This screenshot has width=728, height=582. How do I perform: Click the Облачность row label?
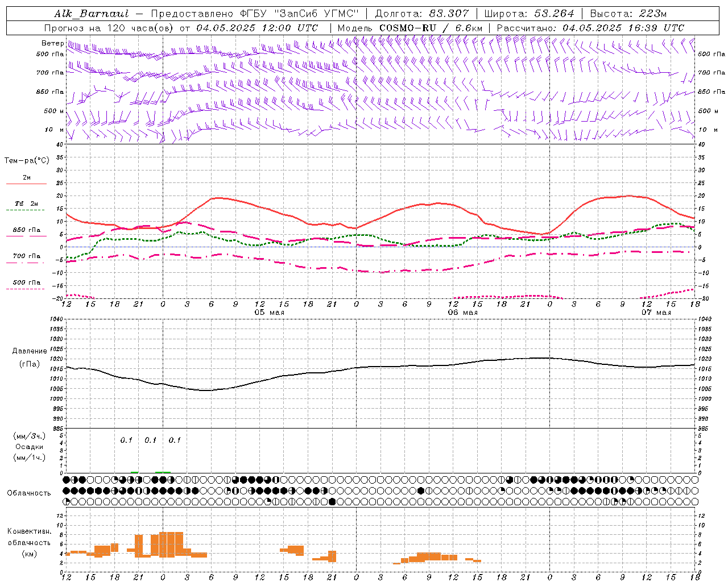click(29, 493)
